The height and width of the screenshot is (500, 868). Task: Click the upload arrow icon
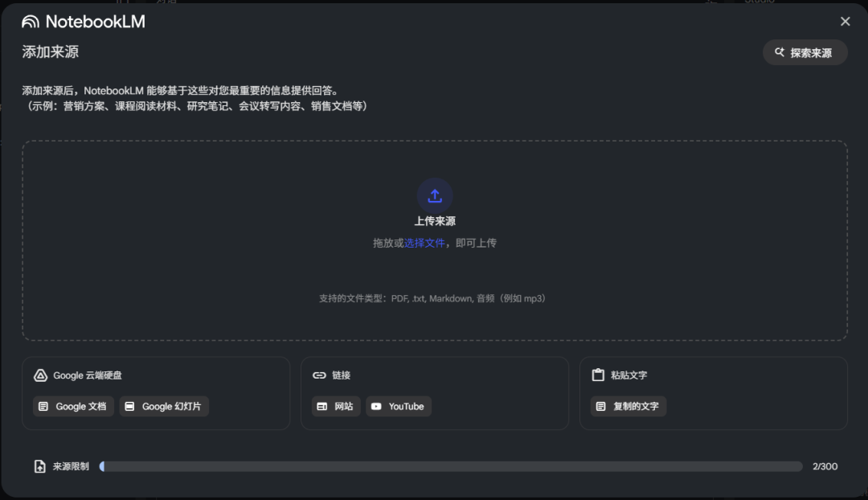pos(435,195)
